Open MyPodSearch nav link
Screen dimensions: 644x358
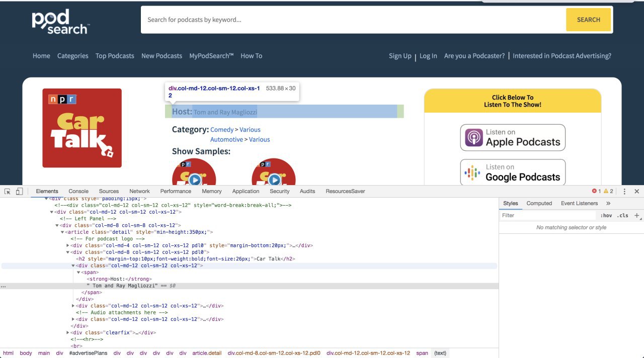pos(211,56)
